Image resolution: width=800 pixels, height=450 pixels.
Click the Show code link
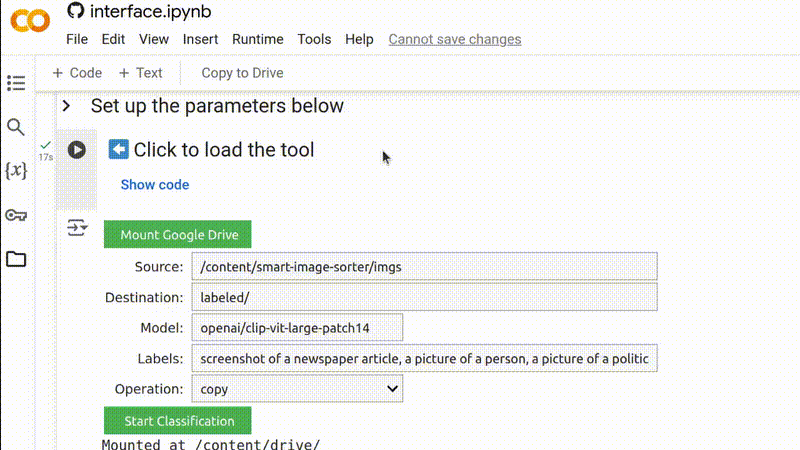[x=155, y=185]
